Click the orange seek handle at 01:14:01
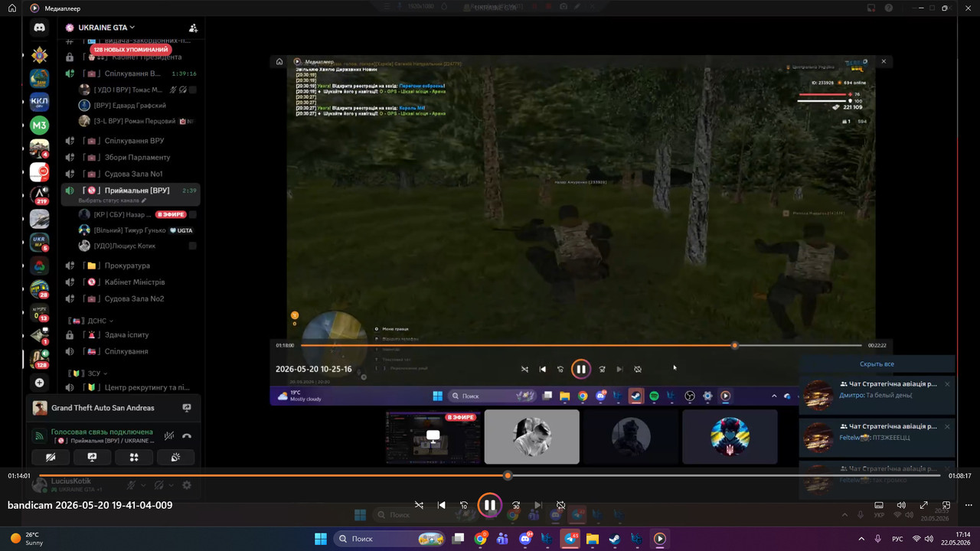980x551 pixels. coord(508,475)
